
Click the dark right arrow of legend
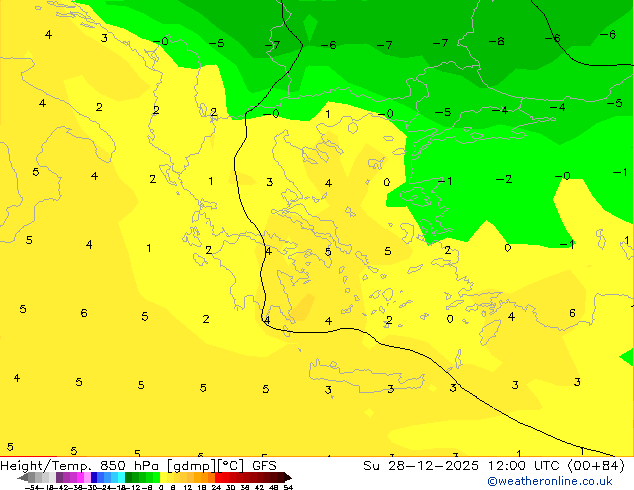click(290, 477)
